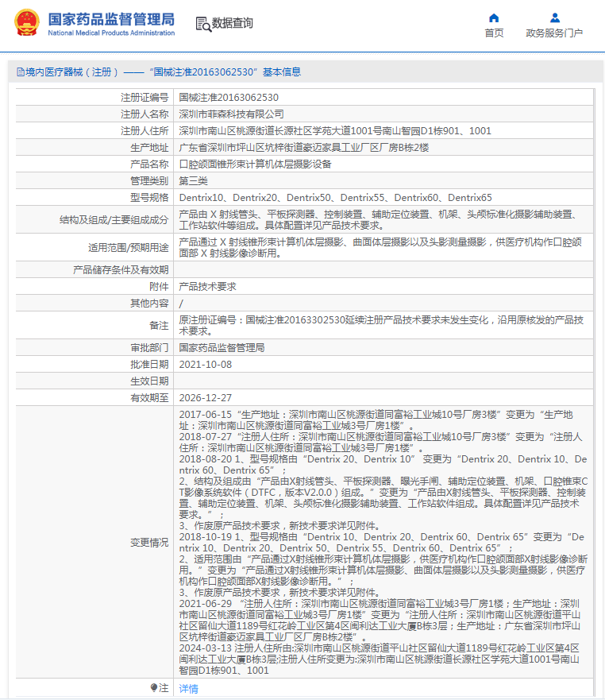Click the national emblem logo
605x700 pixels.
pos(27,23)
